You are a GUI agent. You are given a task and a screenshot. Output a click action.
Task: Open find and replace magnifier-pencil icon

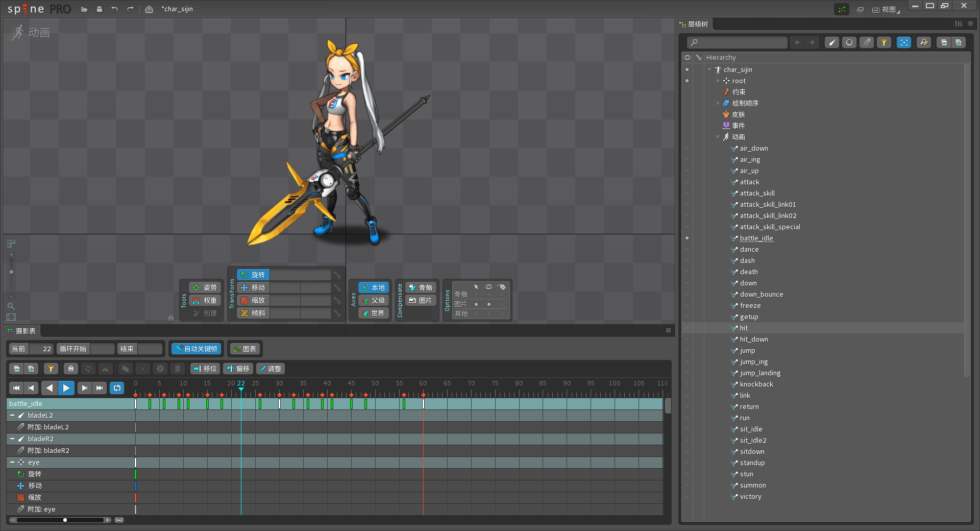[x=924, y=42]
